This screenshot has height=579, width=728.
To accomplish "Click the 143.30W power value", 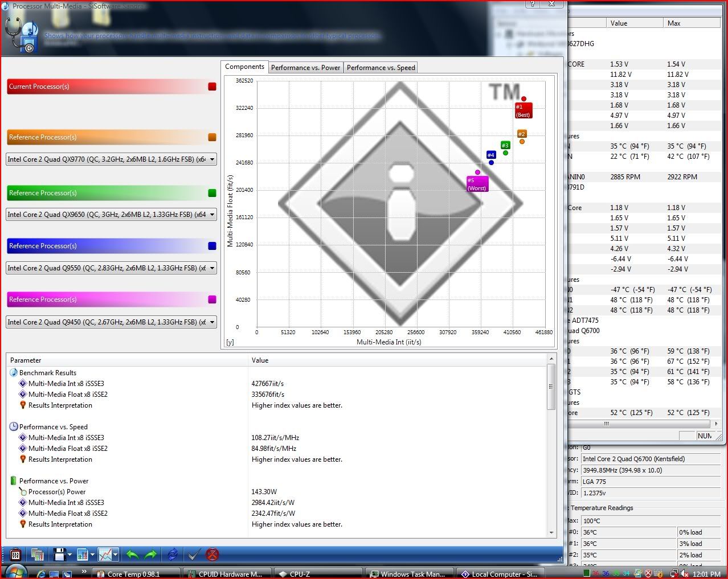I will [264, 492].
